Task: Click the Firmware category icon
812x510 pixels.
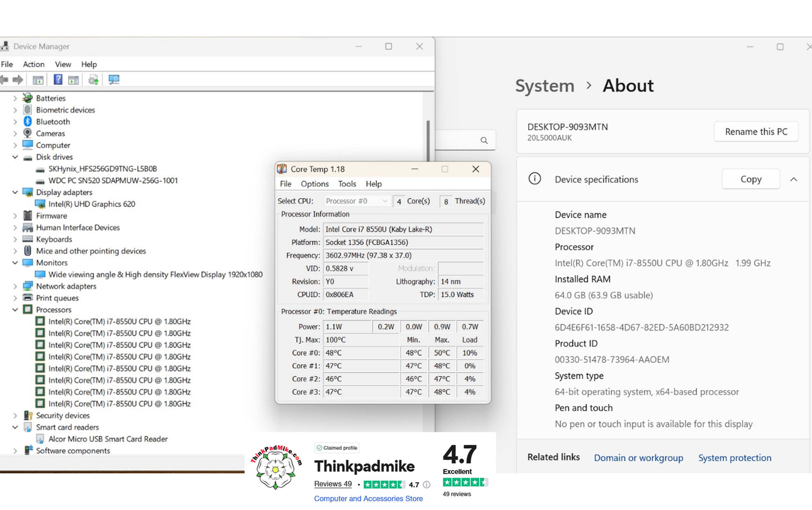Action: [x=28, y=216]
